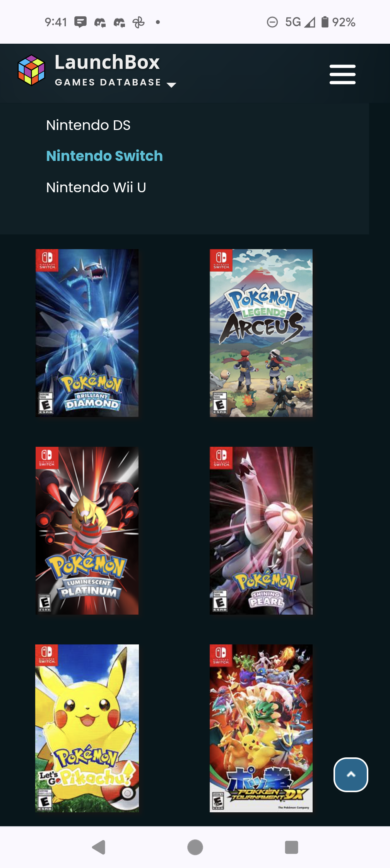Tap the message notification icon in status bar
Viewport: 390px width, 868px height.
click(80, 22)
